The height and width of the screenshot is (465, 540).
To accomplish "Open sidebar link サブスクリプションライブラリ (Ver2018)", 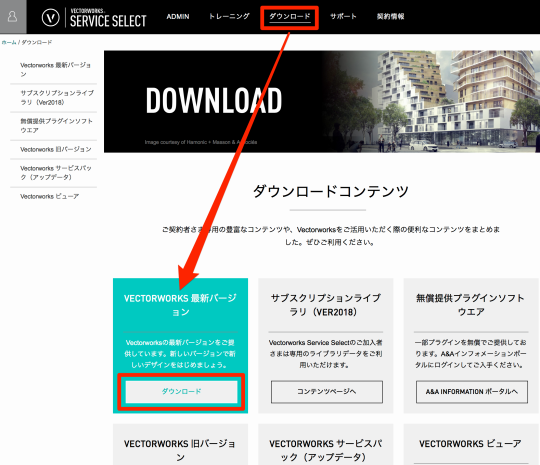I will tap(57, 98).
